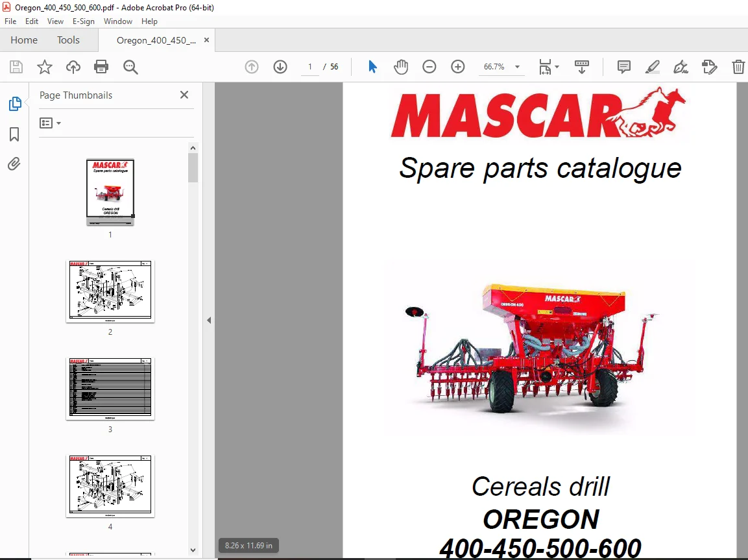
Task: Open thumbnail options menu dropdown
Action: pos(50,123)
